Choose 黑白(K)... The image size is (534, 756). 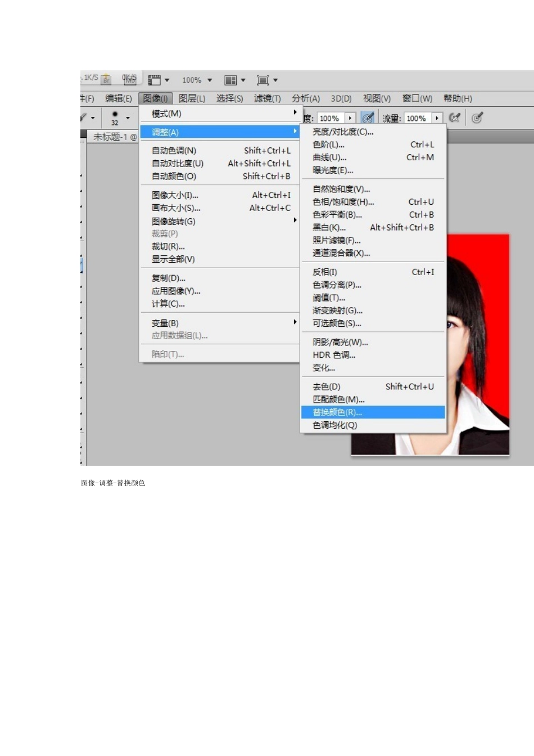click(373, 228)
